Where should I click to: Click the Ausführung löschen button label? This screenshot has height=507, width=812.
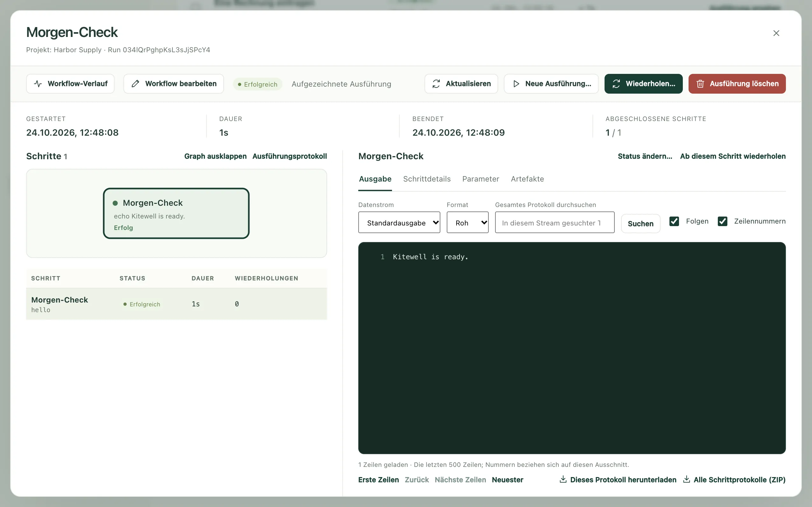(x=744, y=84)
